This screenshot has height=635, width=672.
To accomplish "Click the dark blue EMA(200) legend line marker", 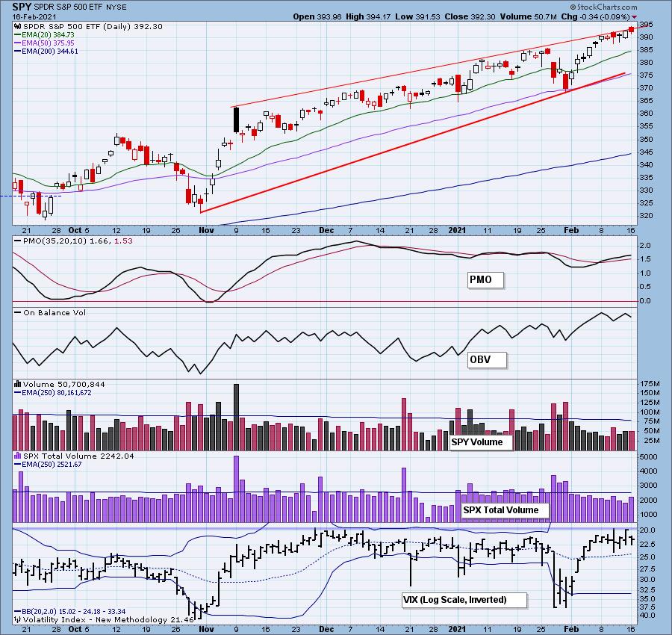I will click(x=18, y=52).
